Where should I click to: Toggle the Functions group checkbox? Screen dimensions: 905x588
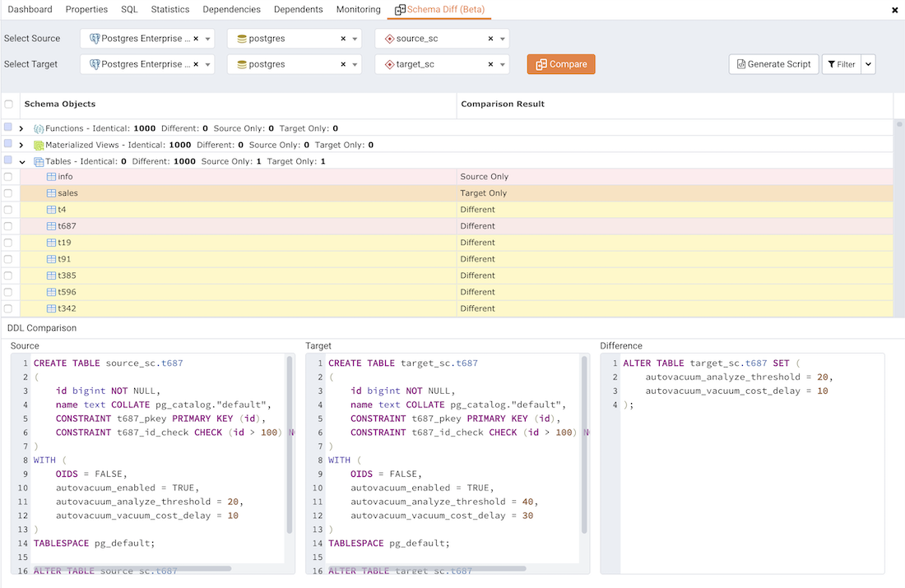8,127
